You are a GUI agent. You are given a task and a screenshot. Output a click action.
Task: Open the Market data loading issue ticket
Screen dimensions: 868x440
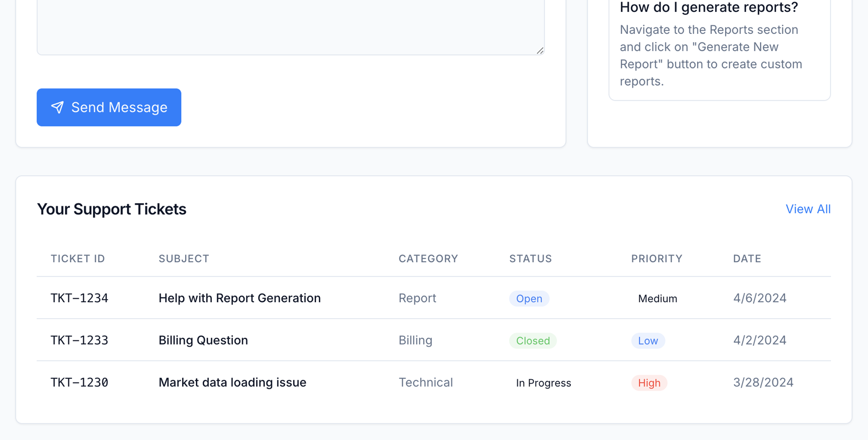pyautogui.click(x=232, y=382)
